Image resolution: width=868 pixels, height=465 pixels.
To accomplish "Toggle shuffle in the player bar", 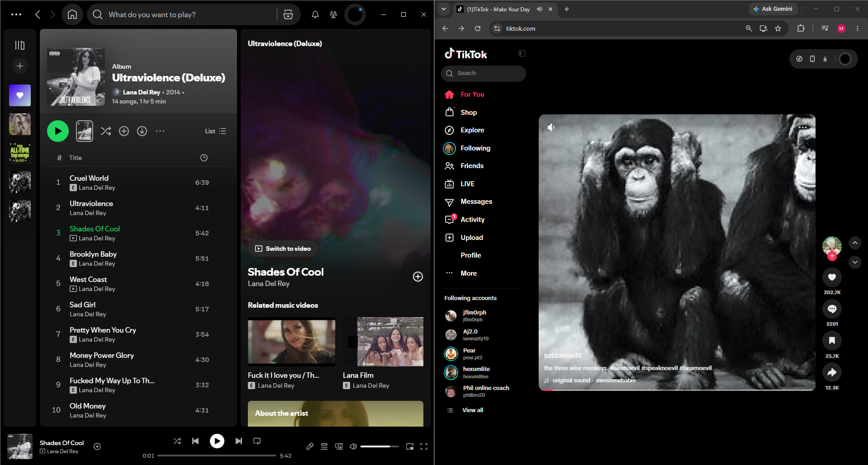I will pos(177,441).
